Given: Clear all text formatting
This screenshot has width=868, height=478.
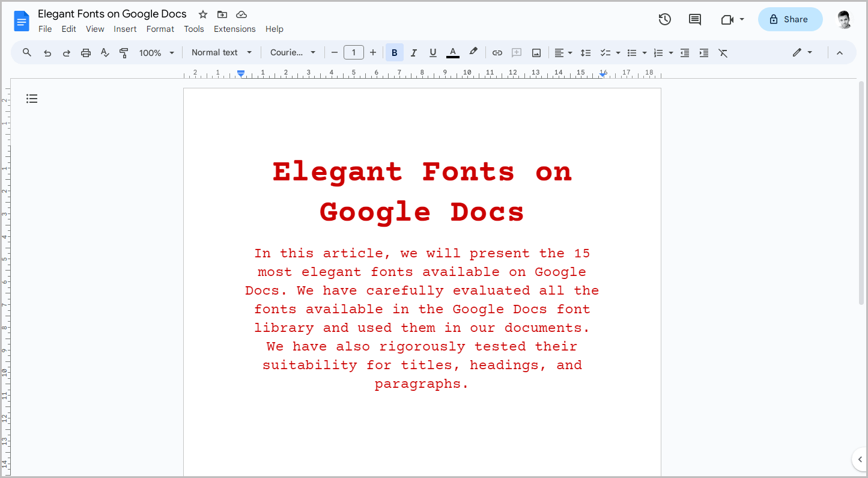Looking at the screenshot, I should tap(723, 52).
